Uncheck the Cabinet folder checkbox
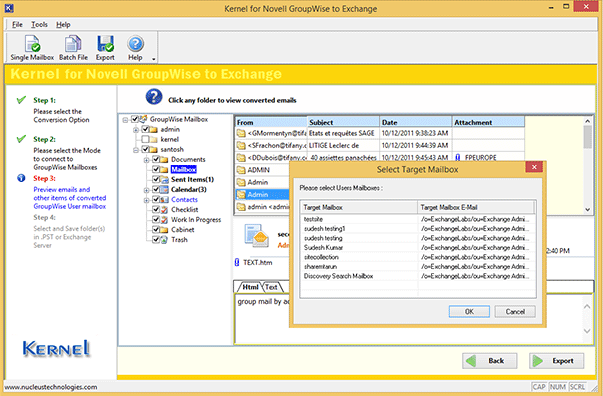Image resolution: width=603 pixels, height=396 pixels. click(156, 230)
